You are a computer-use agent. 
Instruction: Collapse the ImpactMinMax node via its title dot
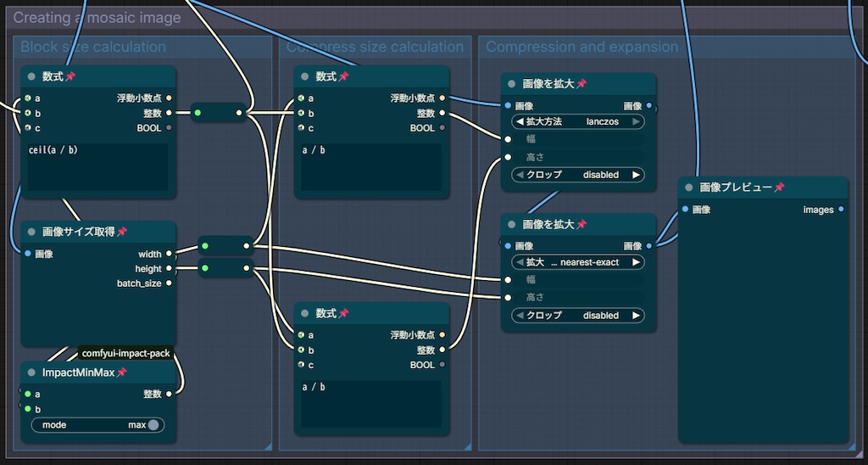[x=31, y=373]
